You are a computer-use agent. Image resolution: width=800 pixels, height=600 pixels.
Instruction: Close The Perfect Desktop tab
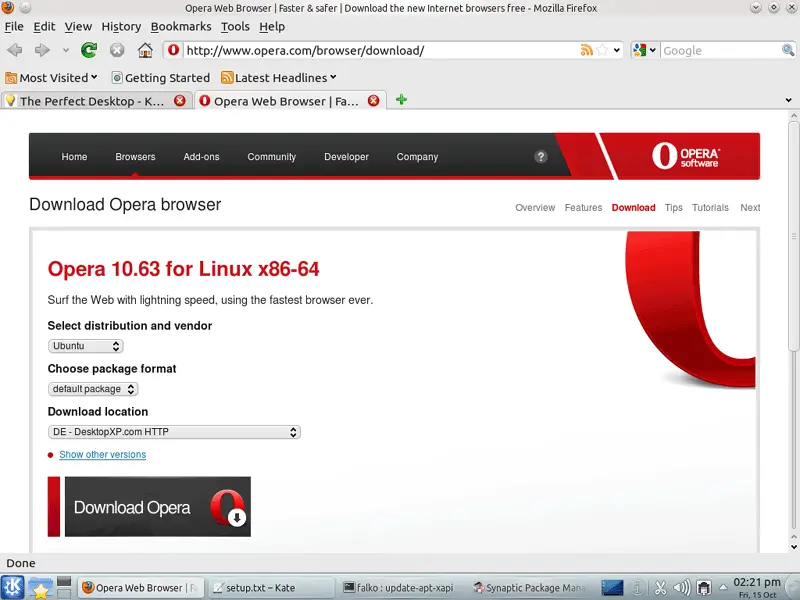coord(180,101)
